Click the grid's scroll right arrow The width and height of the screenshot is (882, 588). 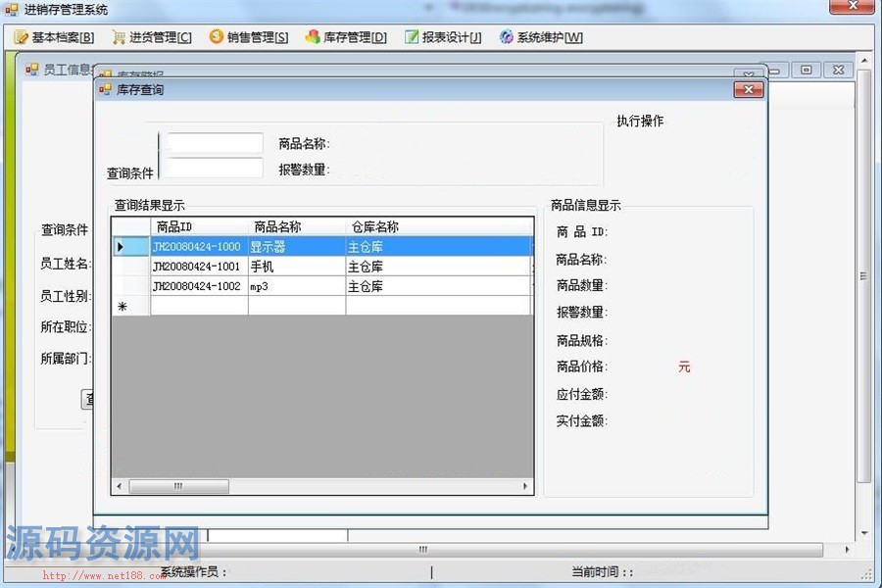pyautogui.click(x=525, y=486)
